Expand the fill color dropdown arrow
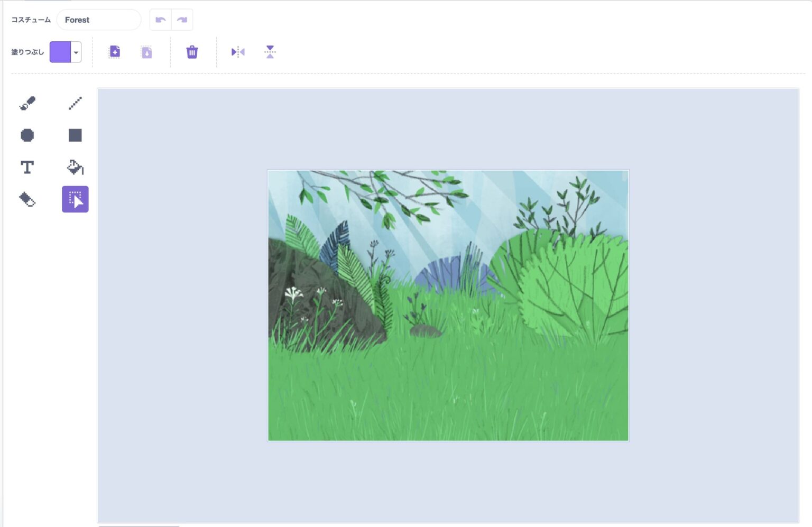Viewport: 812px width, 527px height. [x=76, y=52]
